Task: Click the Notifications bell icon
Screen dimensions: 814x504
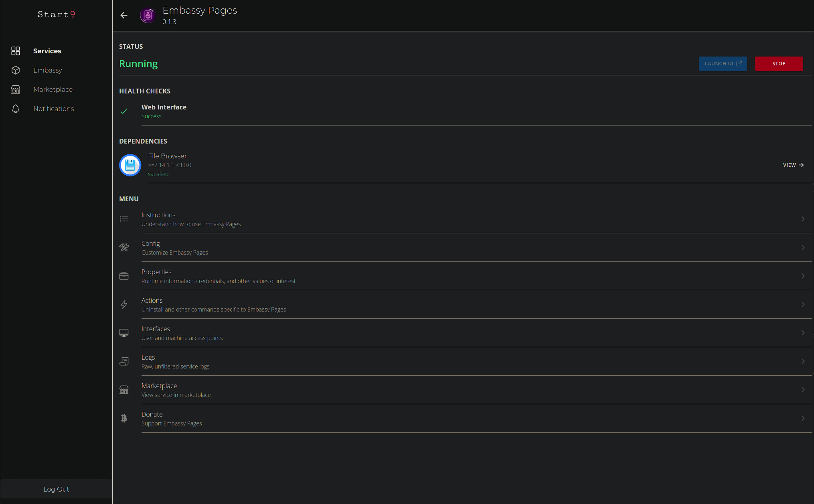Action: [x=16, y=109]
